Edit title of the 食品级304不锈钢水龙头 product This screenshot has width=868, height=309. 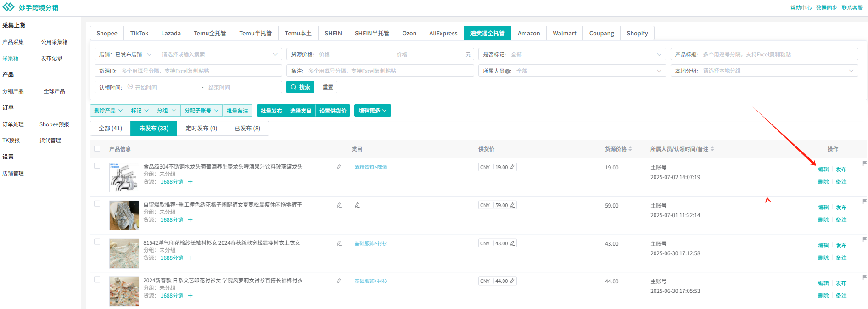pyautogui.click(x=339, y=167)
